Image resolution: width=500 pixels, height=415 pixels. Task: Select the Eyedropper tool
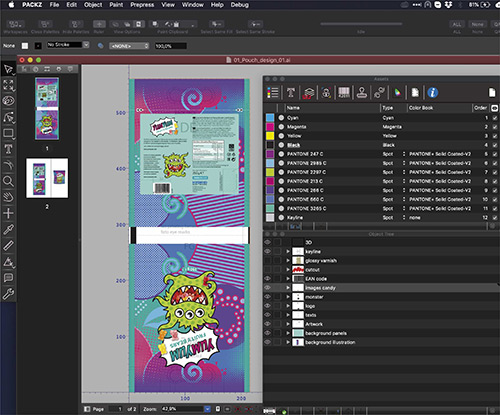click(x=8, y=229)
